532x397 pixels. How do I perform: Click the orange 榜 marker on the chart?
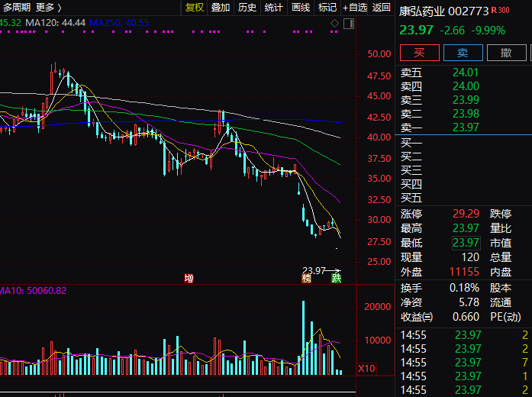[307, 279]
